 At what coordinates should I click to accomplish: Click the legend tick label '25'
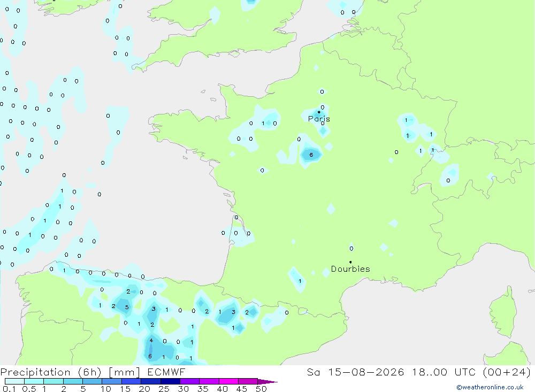(164, 389)
